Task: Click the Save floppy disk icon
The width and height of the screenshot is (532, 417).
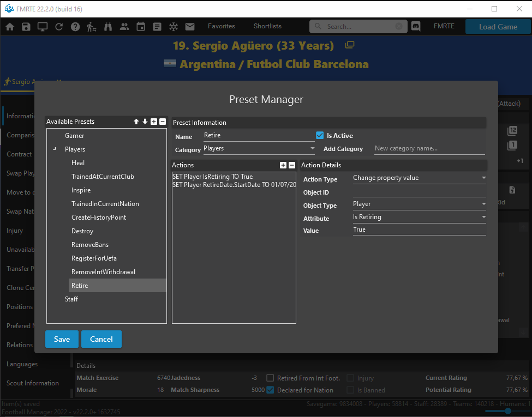Action: (26, 27)
